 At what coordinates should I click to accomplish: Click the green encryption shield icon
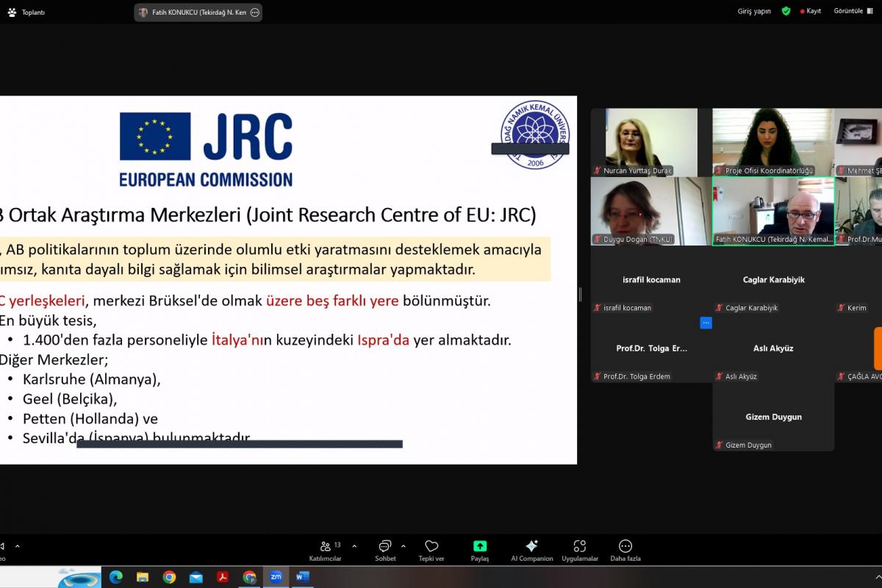click(x=786, y=11)
